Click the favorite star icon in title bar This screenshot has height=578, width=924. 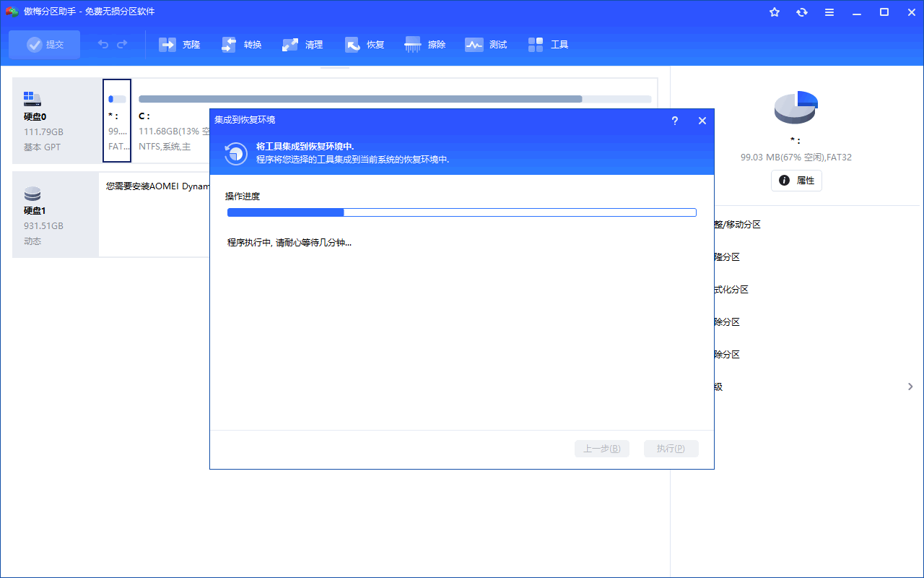coord(775,12)
